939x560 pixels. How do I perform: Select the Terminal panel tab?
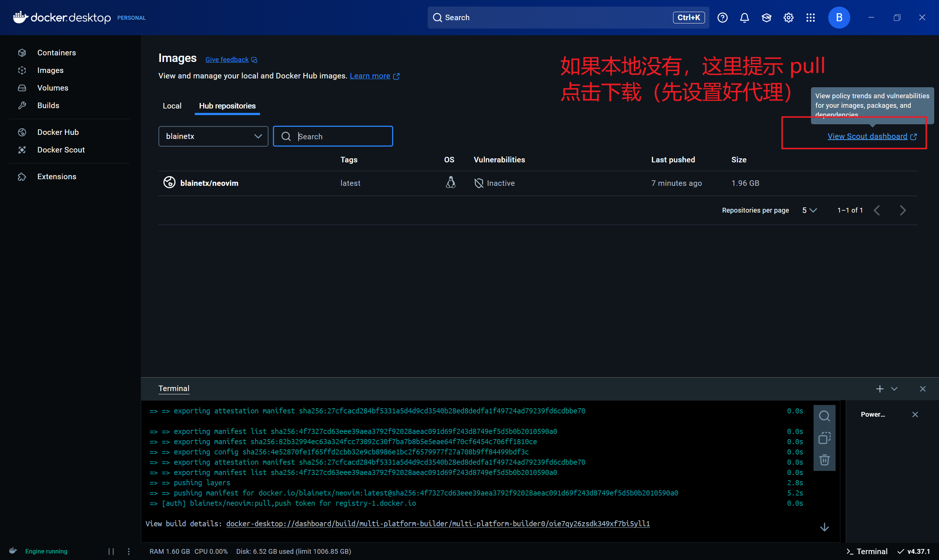click(174, 388)
